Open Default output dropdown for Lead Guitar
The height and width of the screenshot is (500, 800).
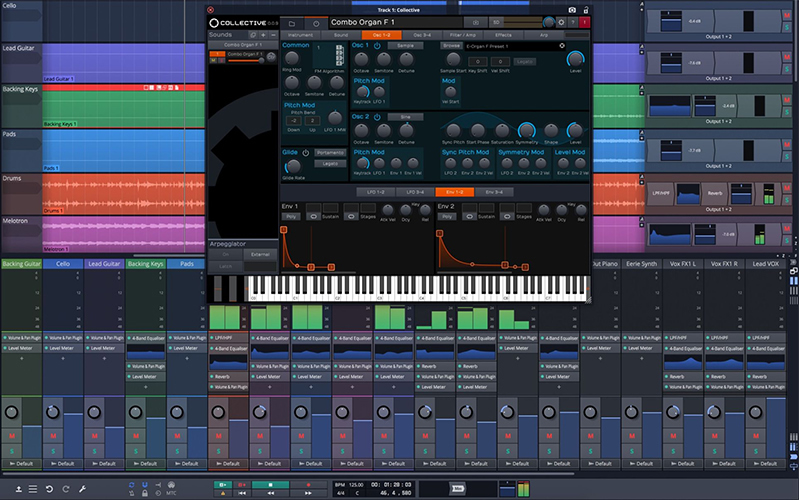[104, 464]
